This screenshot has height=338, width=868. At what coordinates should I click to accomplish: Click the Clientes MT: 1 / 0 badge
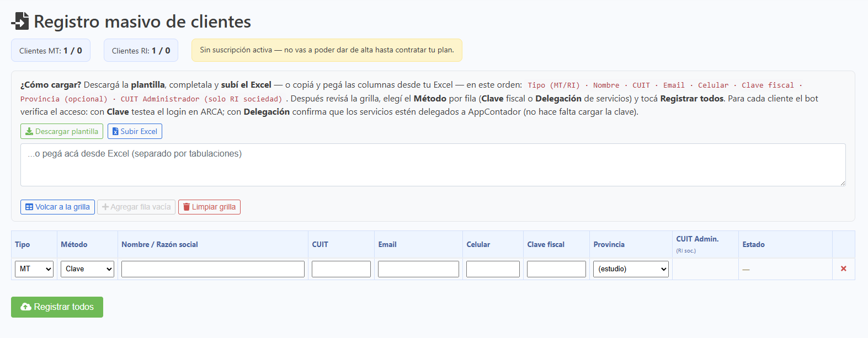pyautogui.click(x=51, y=50)
